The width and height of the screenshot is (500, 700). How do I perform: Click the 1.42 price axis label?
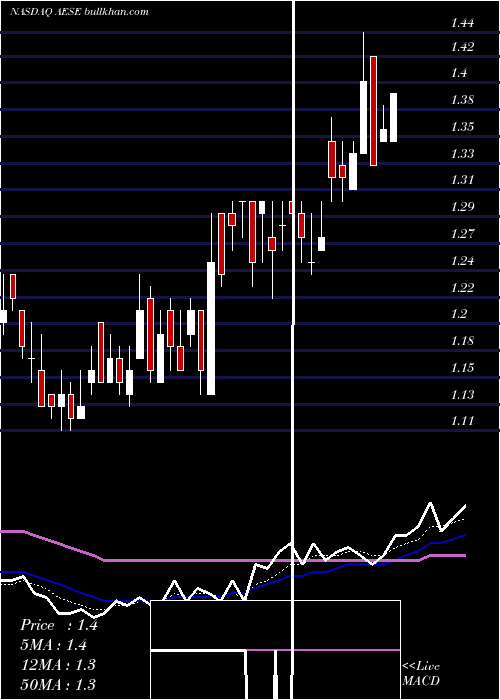(462, 47)
